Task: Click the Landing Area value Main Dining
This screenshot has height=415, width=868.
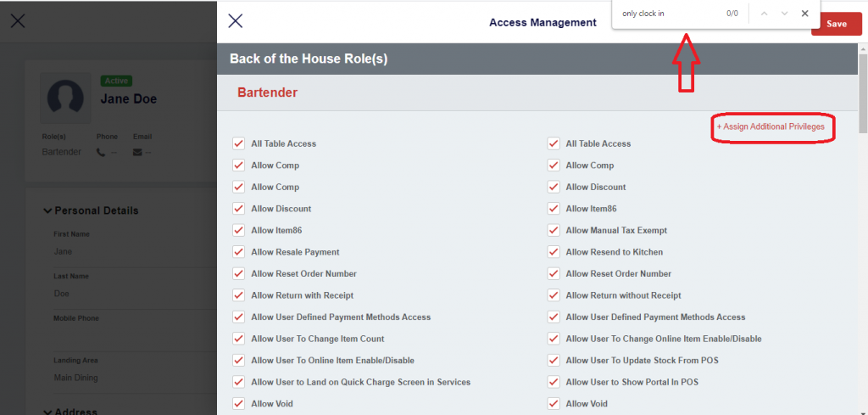Action: [75, 378]
